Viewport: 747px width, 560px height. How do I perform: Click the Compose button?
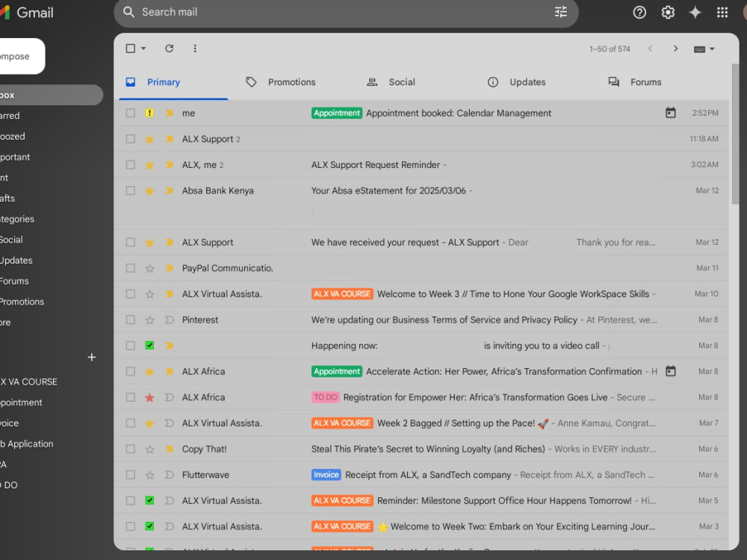(22, 56)
